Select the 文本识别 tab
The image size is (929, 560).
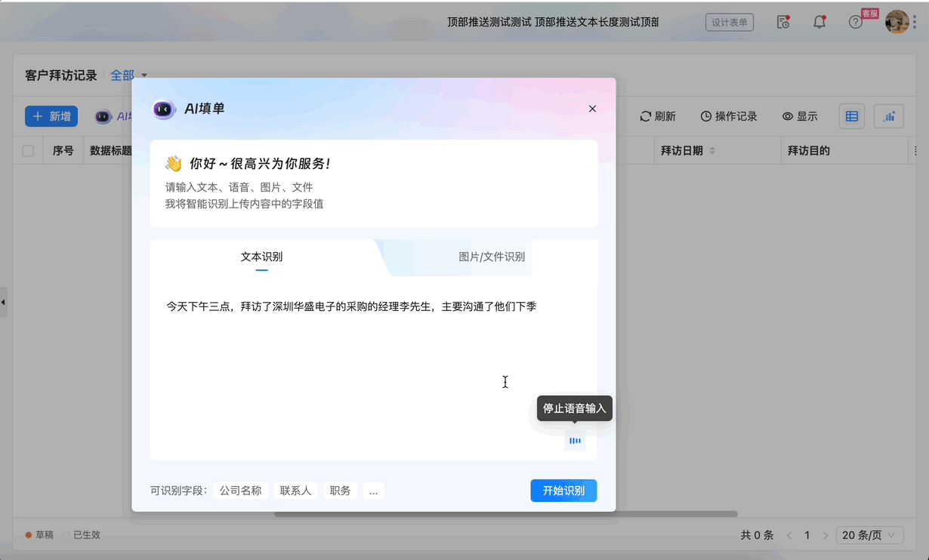tap(261, 257)
